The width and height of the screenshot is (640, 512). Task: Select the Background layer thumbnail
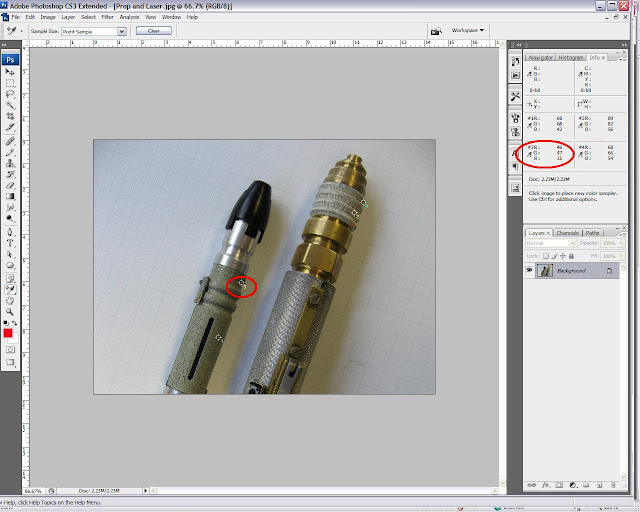tap(544, 270)
